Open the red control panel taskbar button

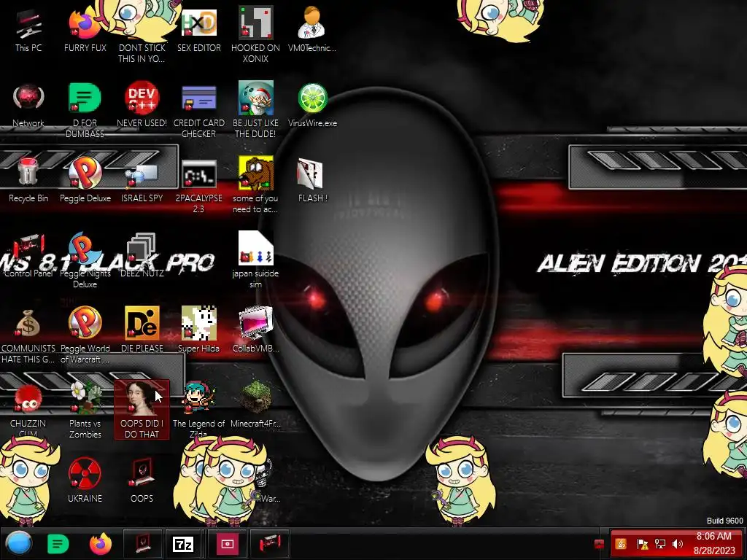coord(270,543)
